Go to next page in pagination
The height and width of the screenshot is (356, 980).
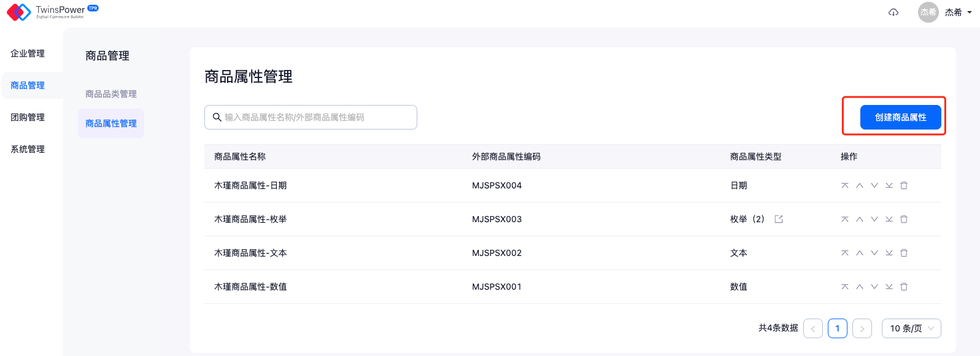point(862,328)
